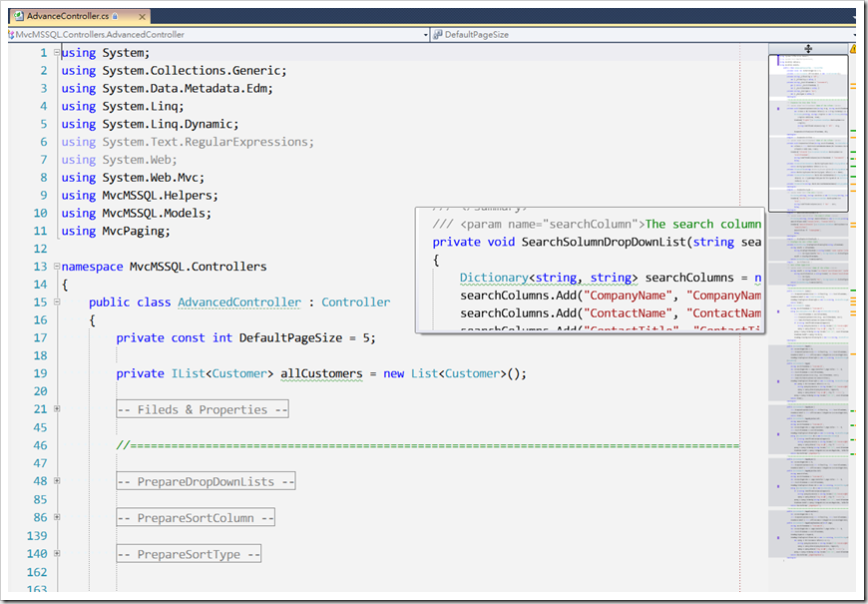Expand the PrepareSortType region toggle

tap(57, 553)
